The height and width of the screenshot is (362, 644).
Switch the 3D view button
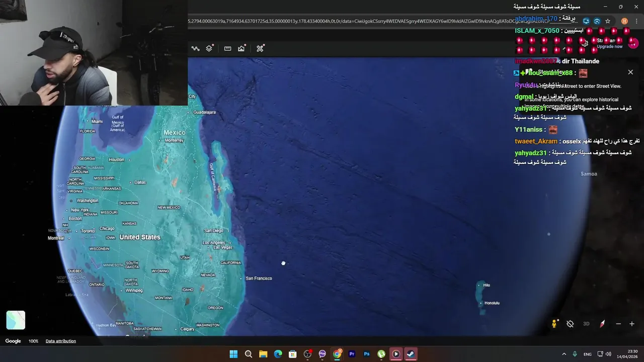586,324
